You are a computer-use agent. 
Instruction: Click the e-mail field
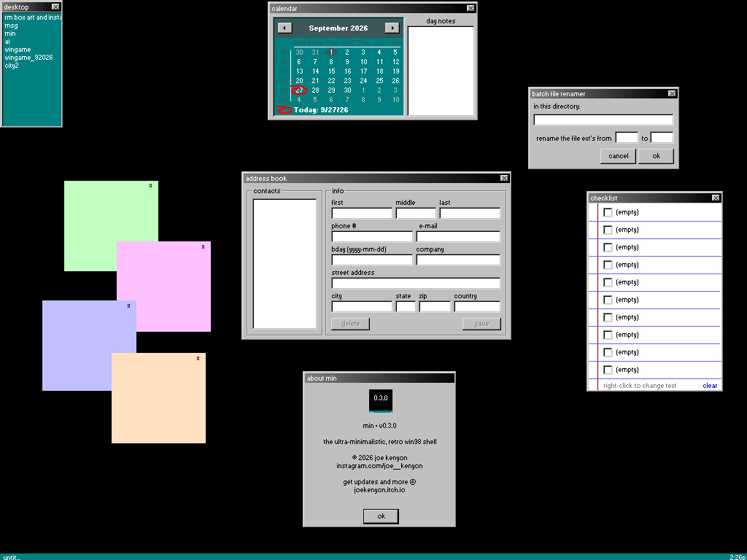point(458,236)
